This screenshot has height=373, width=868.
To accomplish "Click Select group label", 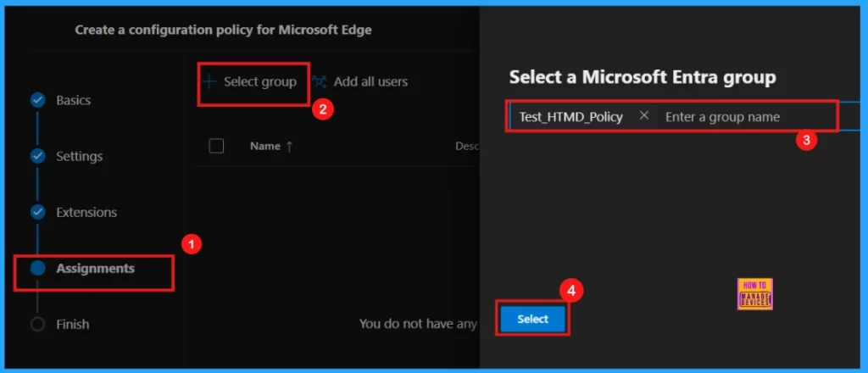I will [x=260, y=82].
